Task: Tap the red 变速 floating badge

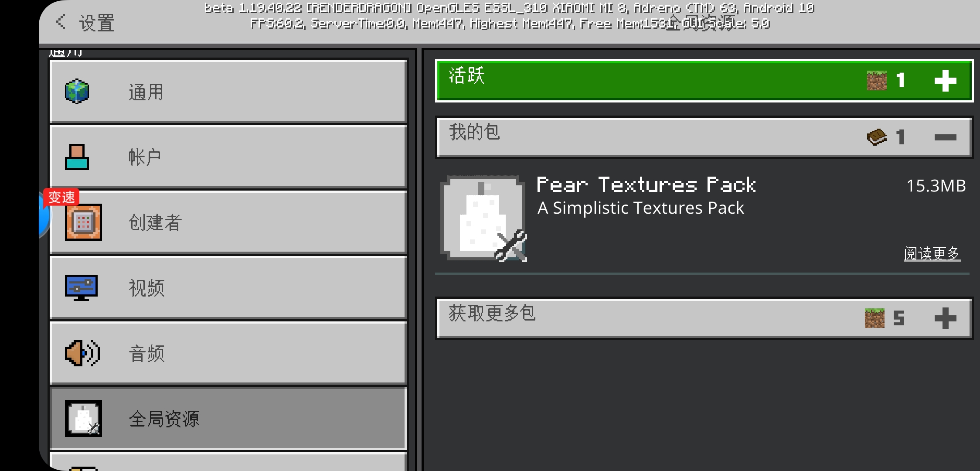Action: pos(61,197)
